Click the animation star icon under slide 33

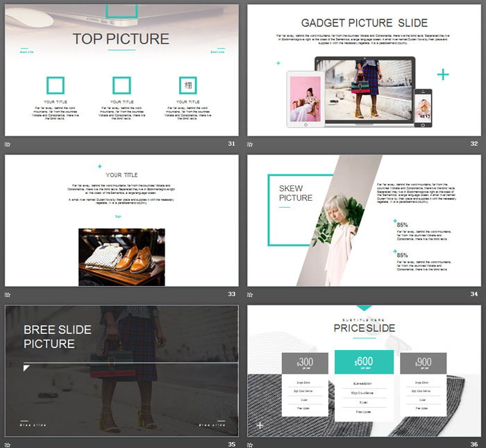(8, 294)
